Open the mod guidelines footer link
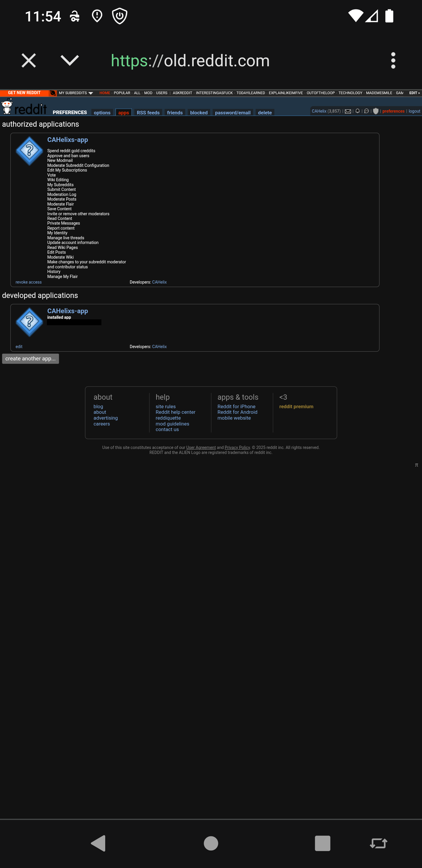422x868 pixels. [x=172, y=423]
